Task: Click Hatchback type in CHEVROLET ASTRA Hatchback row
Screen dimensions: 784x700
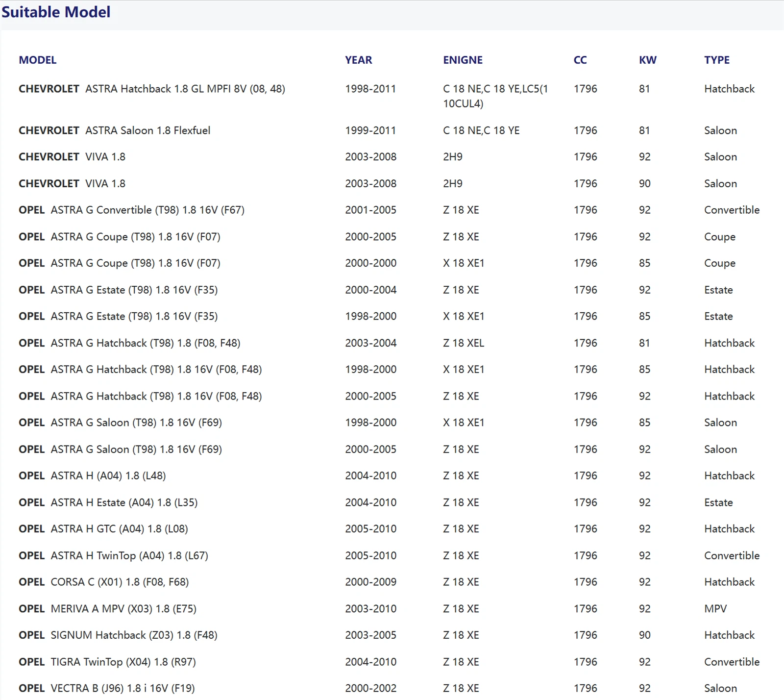Action: (x=729, y=89)
